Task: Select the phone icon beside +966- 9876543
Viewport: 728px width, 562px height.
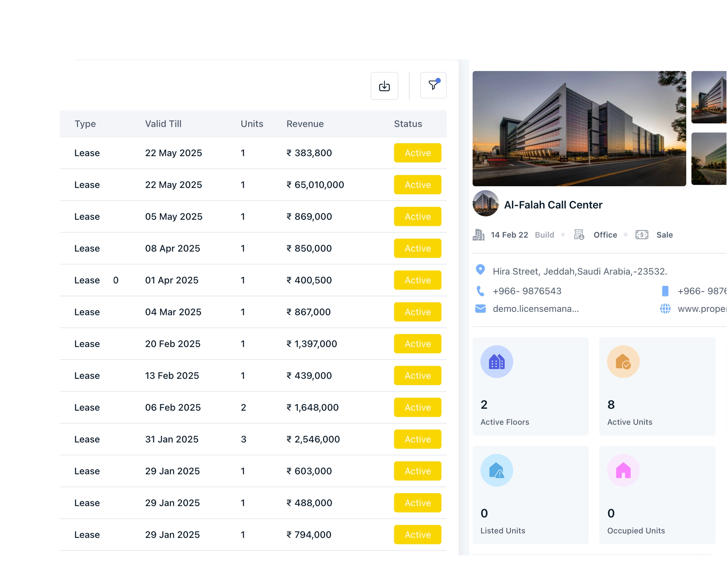Action: tap(480, 291)
